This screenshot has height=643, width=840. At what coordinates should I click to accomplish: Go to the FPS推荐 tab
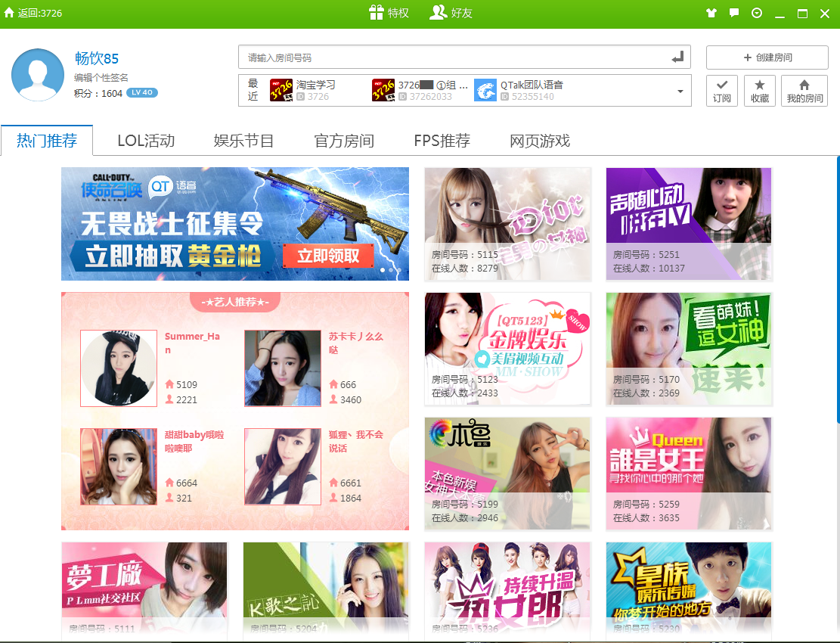(442, 141)
